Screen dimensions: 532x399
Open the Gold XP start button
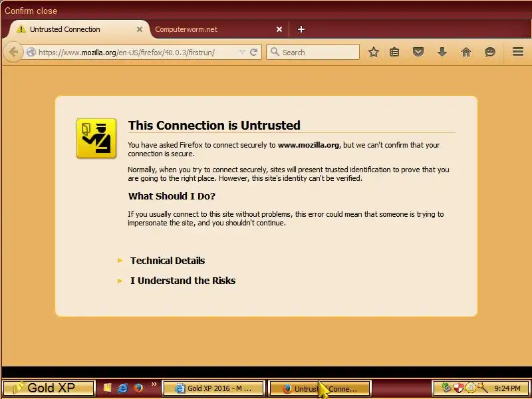[x=48, y=388]
